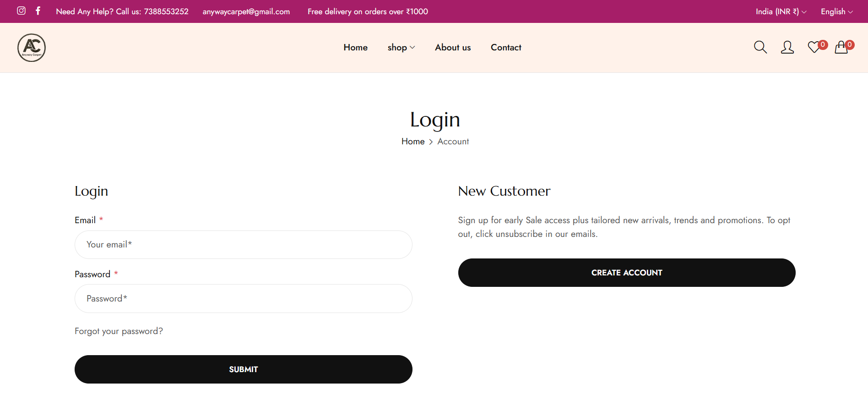Image resolution: width=868 pixels, height=417 pixels.
Task: Focus the Your email input field
Action: pos(243,245)
